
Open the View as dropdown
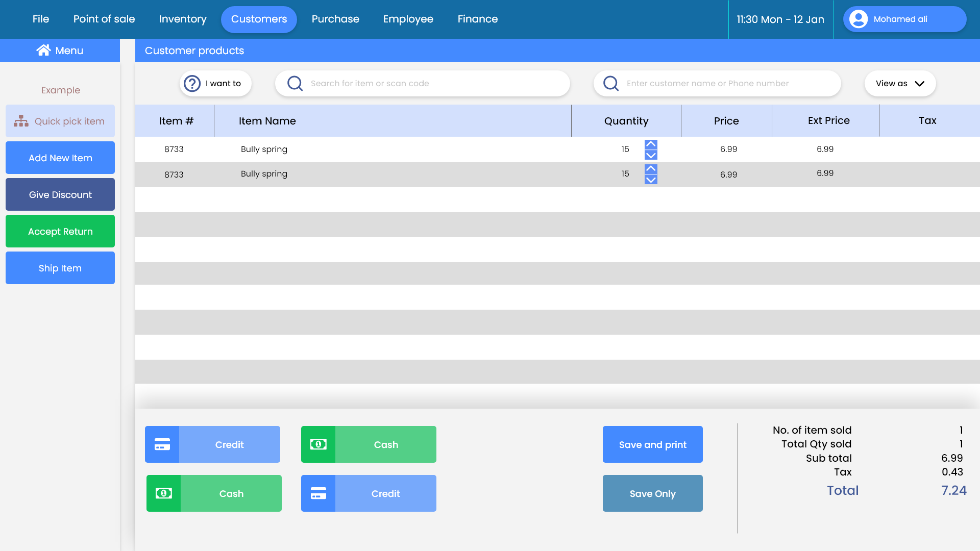click(x=900, y=83)
